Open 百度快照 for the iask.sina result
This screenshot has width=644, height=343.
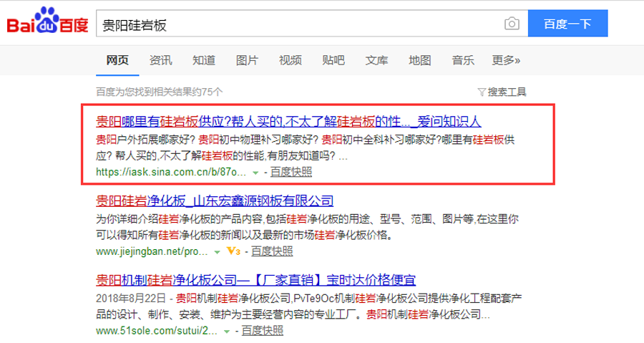click(x=291, y=172)
